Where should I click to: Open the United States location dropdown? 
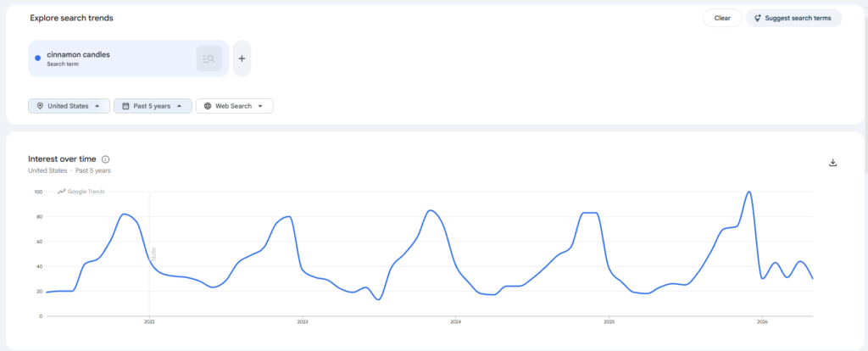click(69, 106)
